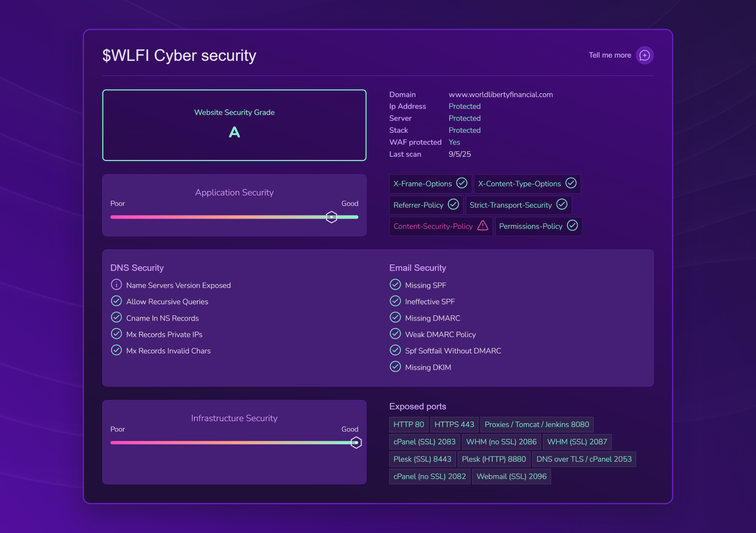
Task: Click check icon beside Weak DMARC Policy
Action: (x=395, y=334)
